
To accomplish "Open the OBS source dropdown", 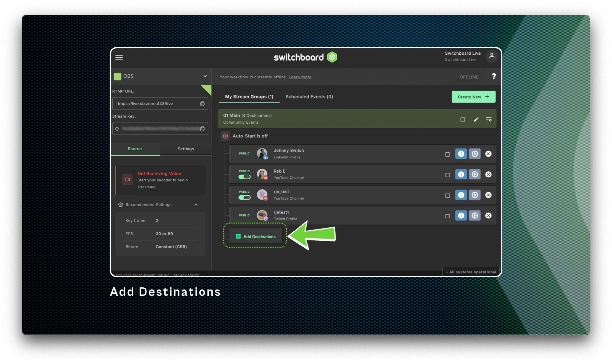I will pos(161,76).
